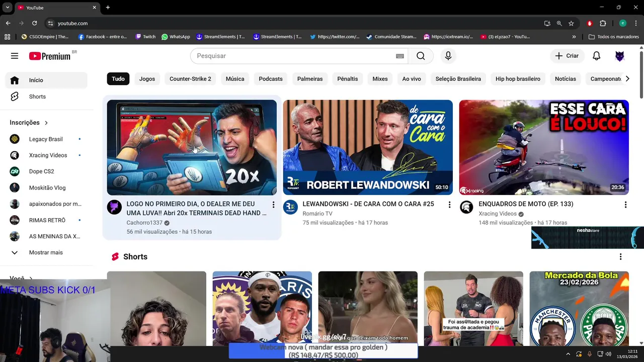Open Legacy Brasil channel subscription
This screenshot has width=644, height=362.
click(x=46, y=139)
